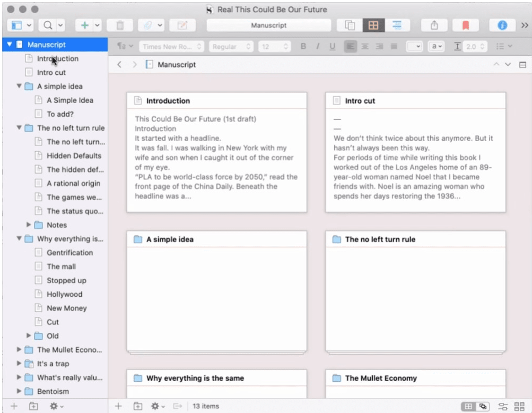532x413 pixels.
Task: Open the Inspector with the info icon
Action: (x=502, y=25)
